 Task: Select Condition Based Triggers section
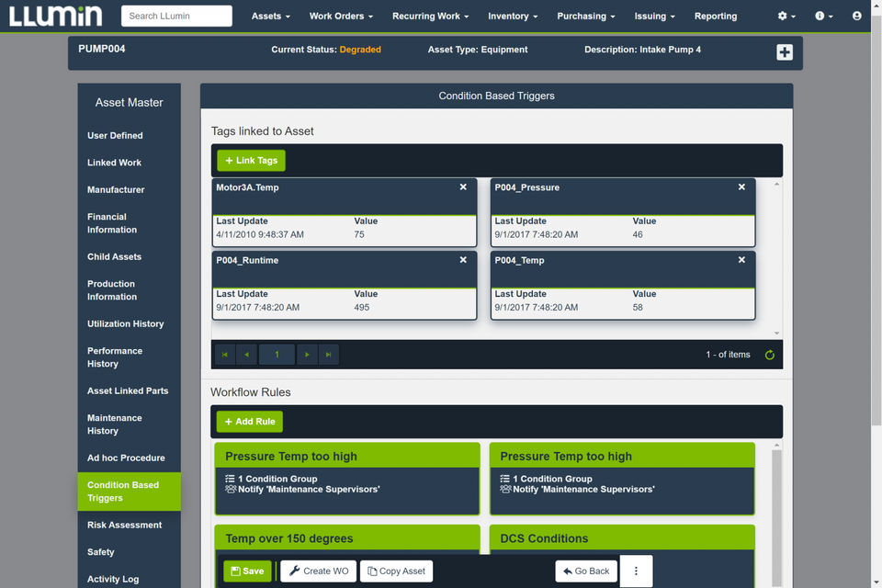tap(129, 492)
